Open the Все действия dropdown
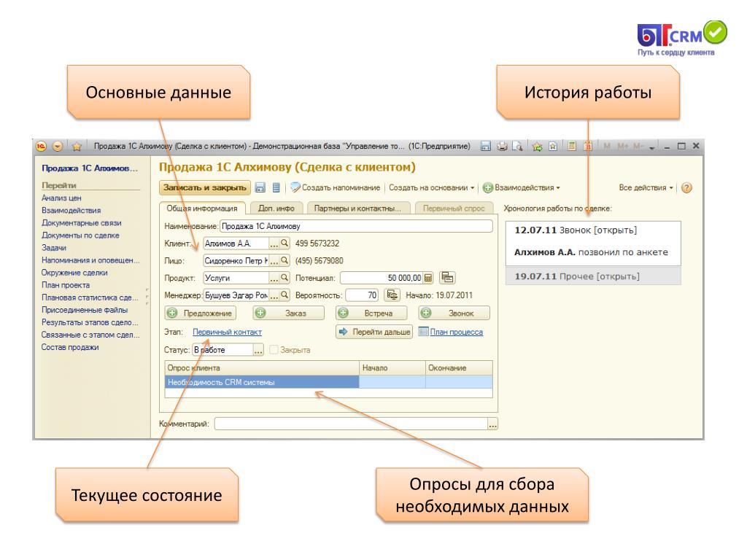 click(646, 187)
